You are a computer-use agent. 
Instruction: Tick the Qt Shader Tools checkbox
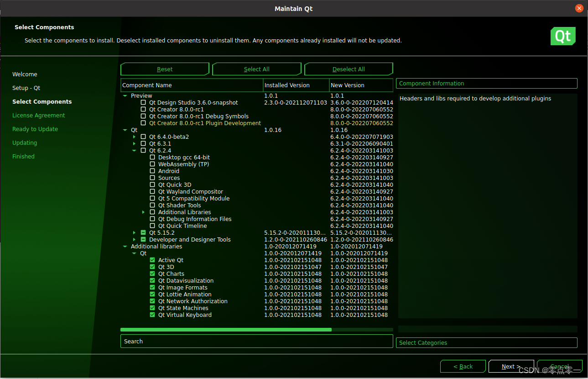point(152,205)
